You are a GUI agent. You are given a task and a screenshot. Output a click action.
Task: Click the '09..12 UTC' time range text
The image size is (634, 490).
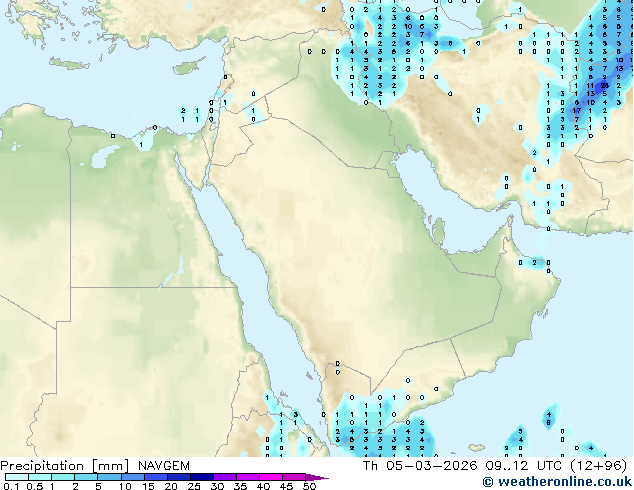(524, 466)
